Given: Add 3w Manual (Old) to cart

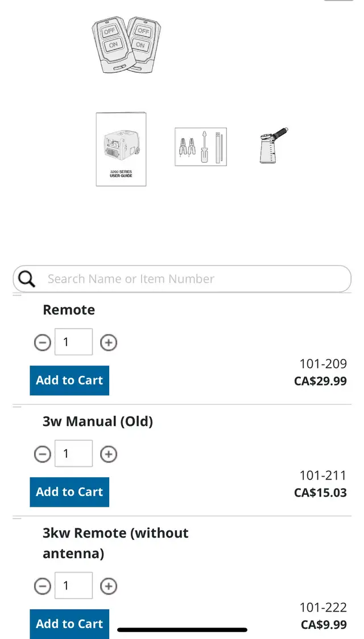Looking at the screenshot, I should (x=69, y=492).
